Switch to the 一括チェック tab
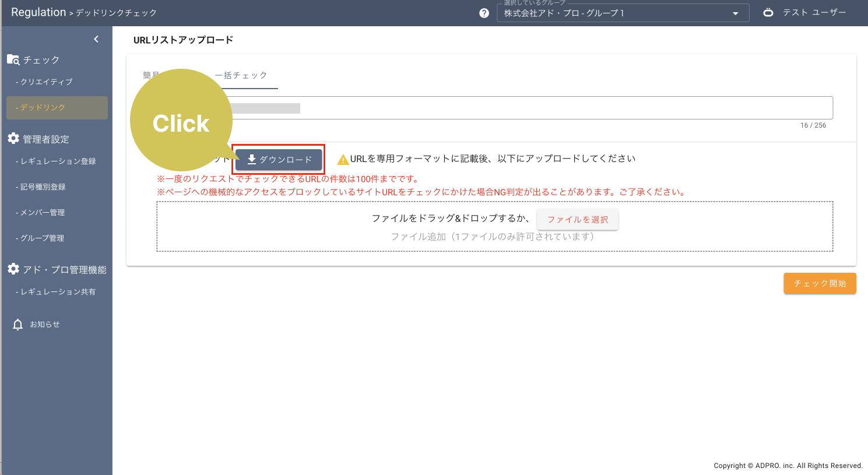Screen dimensions: 868x475 click(x=241, y=75)
